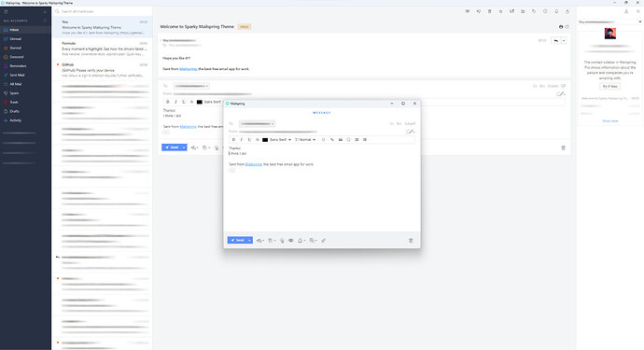This screenshot has height=350, width=644.
Task: Mark thread unread in top toolbar
Action: click(511, 11)
